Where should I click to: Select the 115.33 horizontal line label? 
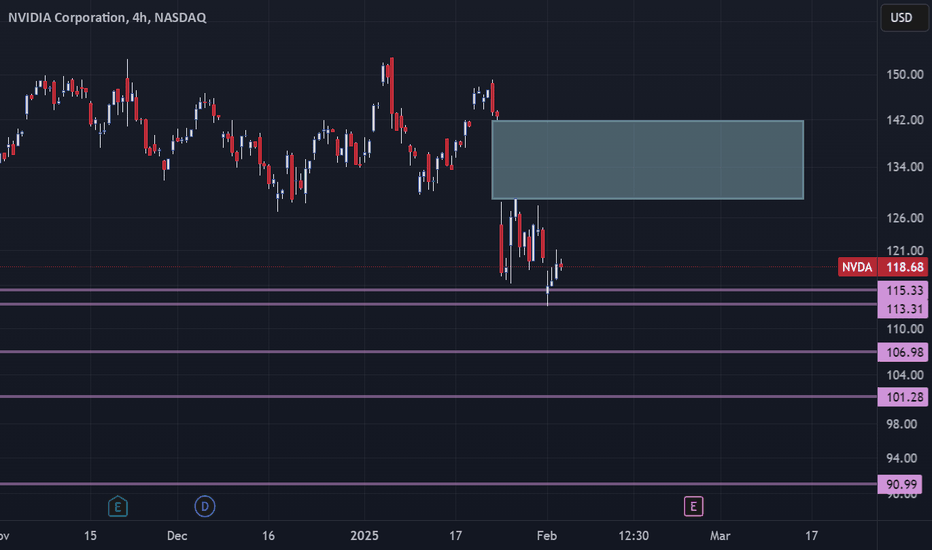pos(903,290)
